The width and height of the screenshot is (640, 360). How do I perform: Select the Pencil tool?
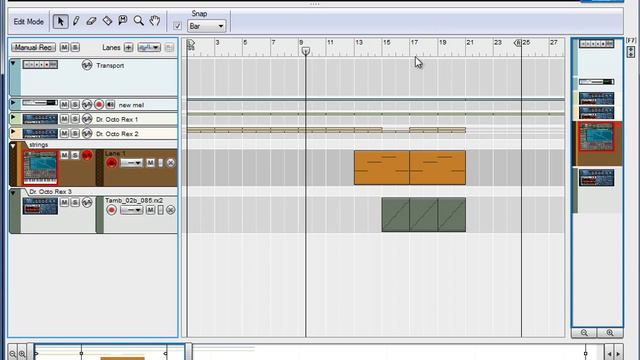pyautogui.click(x=76, y=21)
